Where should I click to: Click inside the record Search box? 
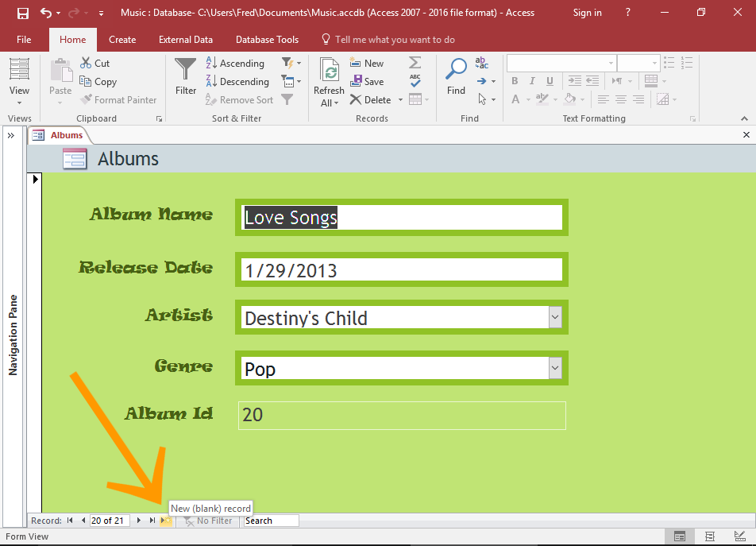click(270, 521)
